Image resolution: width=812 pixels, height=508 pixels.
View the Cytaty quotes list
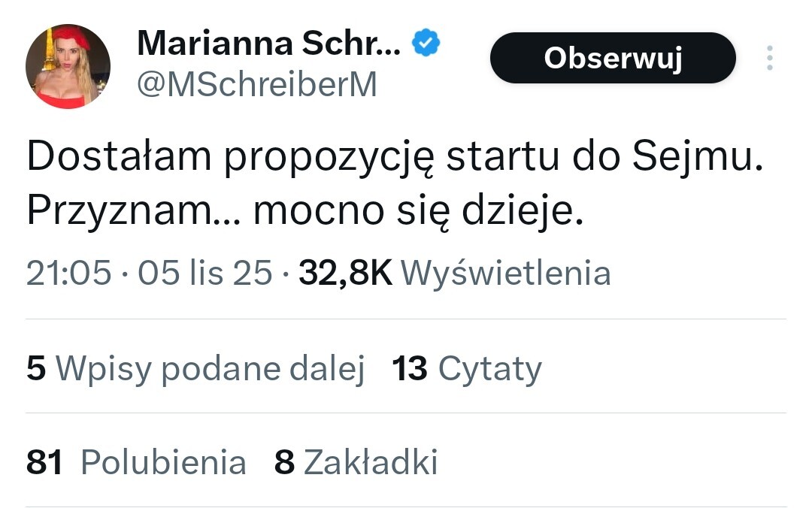click(489, 369)
